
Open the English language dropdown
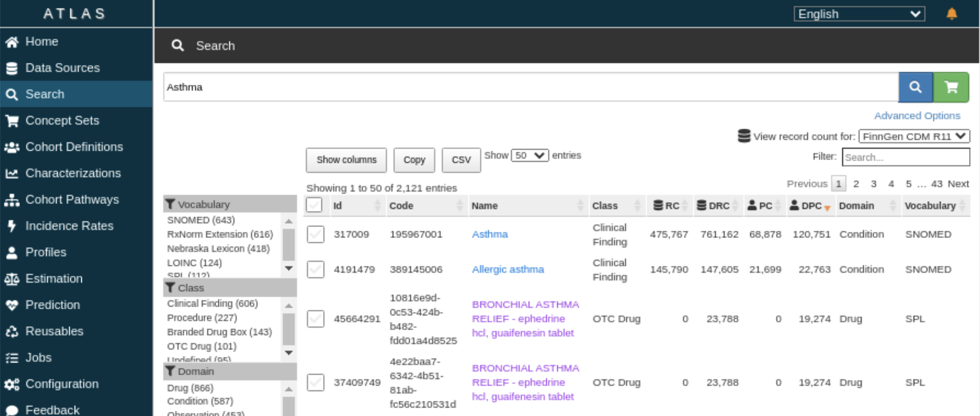859,14
